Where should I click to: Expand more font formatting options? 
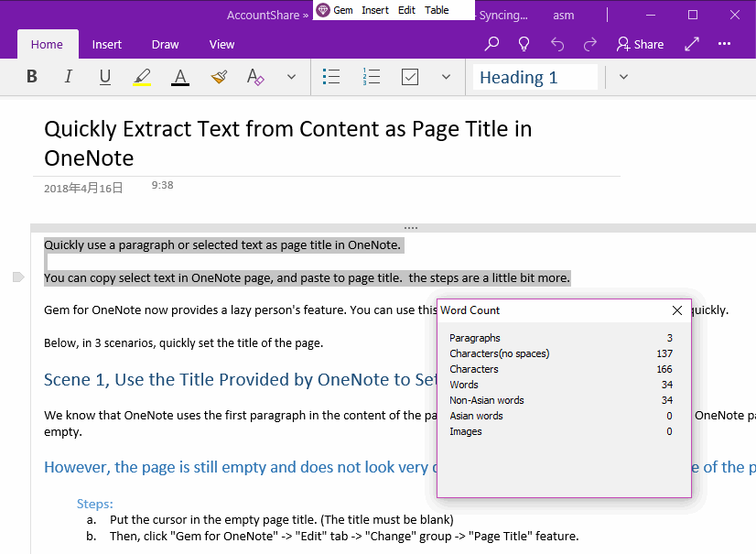[291, 77]
